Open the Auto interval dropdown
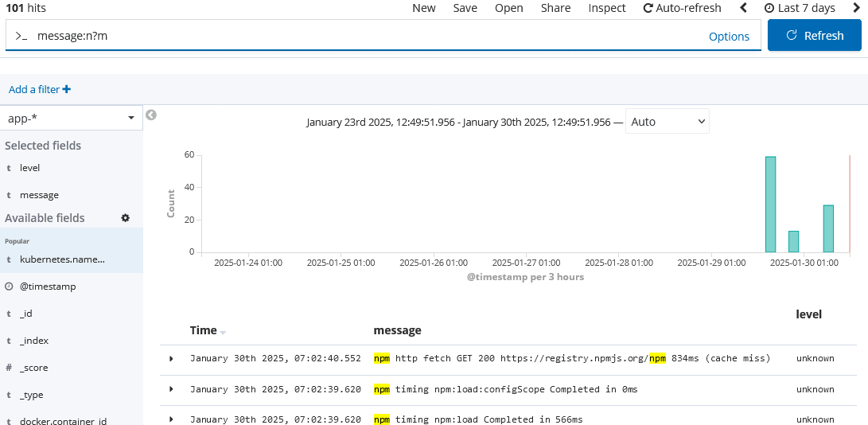868x425 pixels. [x=667, y=122]
